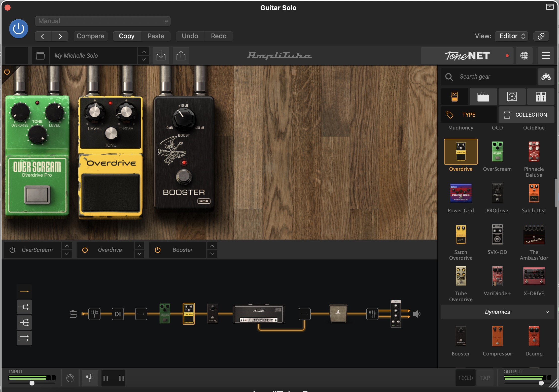Click the Search gear field
559x392 pixels.
pos(489,77)
